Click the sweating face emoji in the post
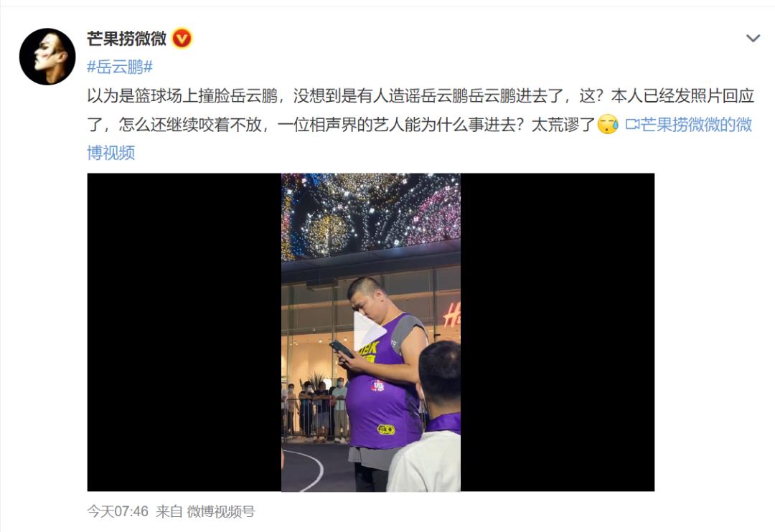This screenshot has height=532, width=775. coord(608,124)
